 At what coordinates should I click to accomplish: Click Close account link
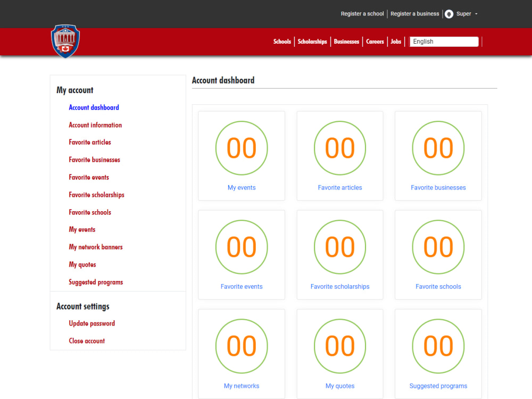(87, 340)
